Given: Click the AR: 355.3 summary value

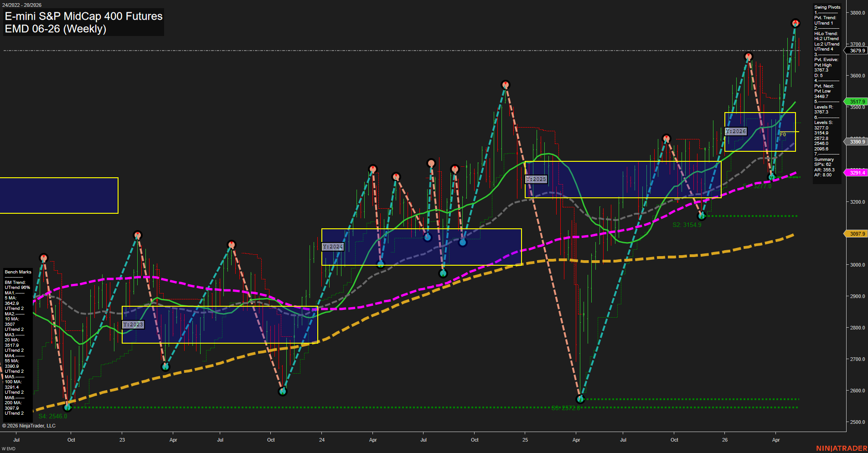Looking at the screenshot, I should [824, 170].
